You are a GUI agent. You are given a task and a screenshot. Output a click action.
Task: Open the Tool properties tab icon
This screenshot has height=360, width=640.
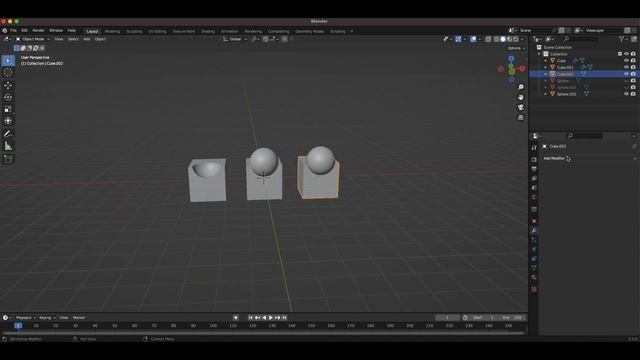click(534, 148)
